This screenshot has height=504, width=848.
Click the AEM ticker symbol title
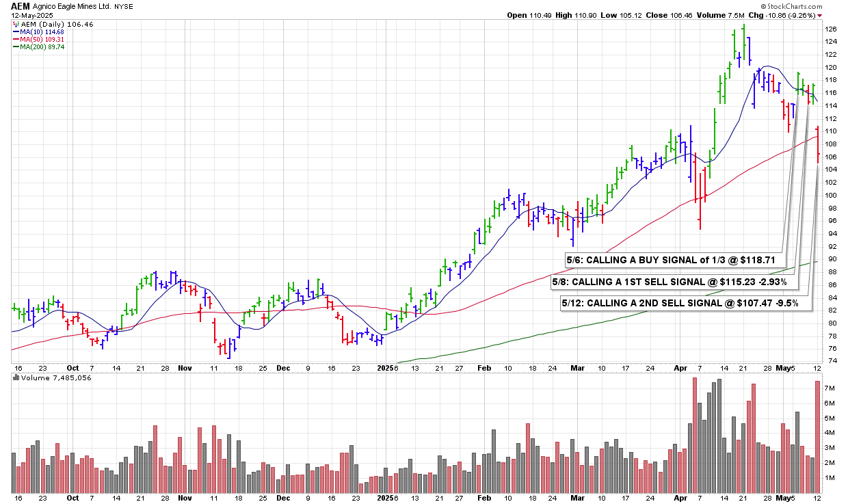point(21,5)
